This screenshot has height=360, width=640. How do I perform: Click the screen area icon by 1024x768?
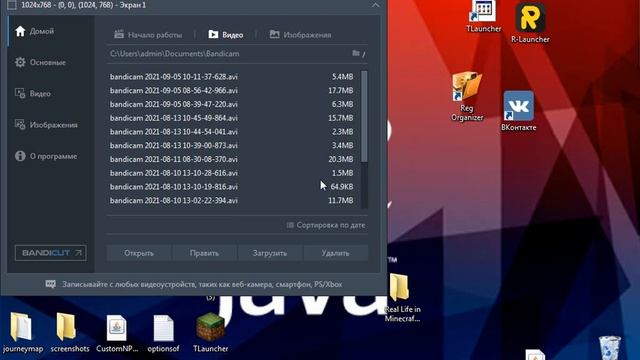point(12,5)
